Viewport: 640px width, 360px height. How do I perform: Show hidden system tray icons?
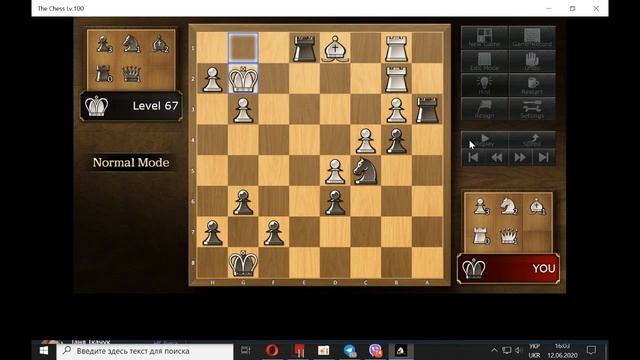tap(494, 350)
